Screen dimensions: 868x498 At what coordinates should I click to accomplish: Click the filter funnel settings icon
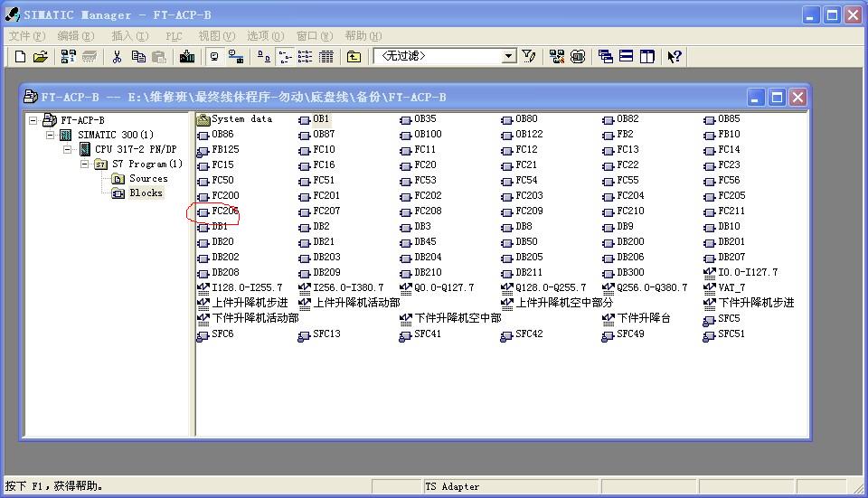pos(529,56)
